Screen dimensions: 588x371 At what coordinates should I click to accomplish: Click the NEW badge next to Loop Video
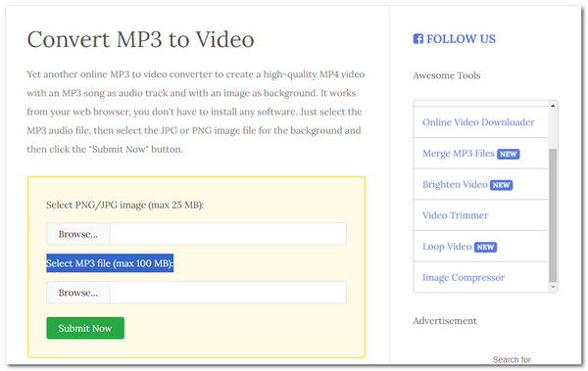click(x=485, y=248)
